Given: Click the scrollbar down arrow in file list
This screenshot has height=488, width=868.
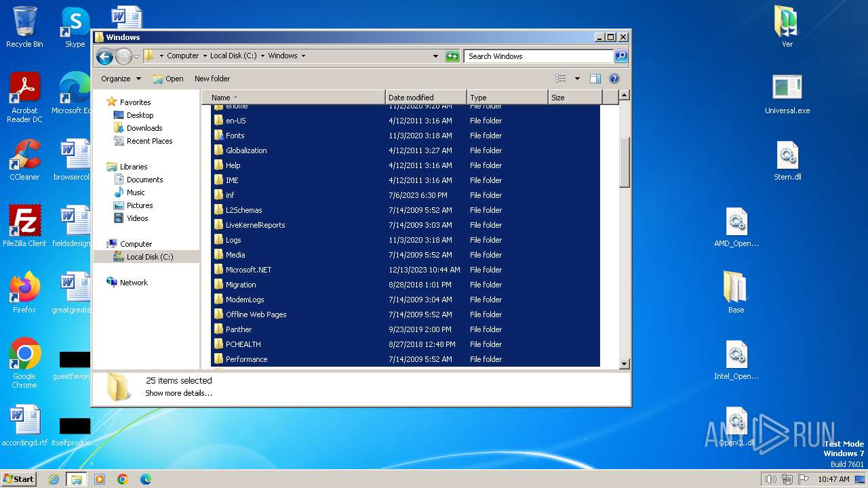Looking at the screenshot, I should coord(625,364).
